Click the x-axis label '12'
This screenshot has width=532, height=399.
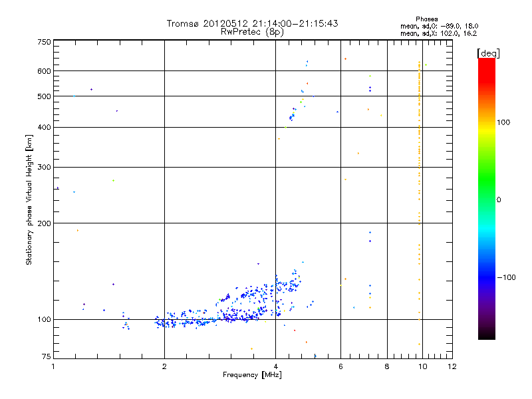pyautogui.click(x=452, y=366)
